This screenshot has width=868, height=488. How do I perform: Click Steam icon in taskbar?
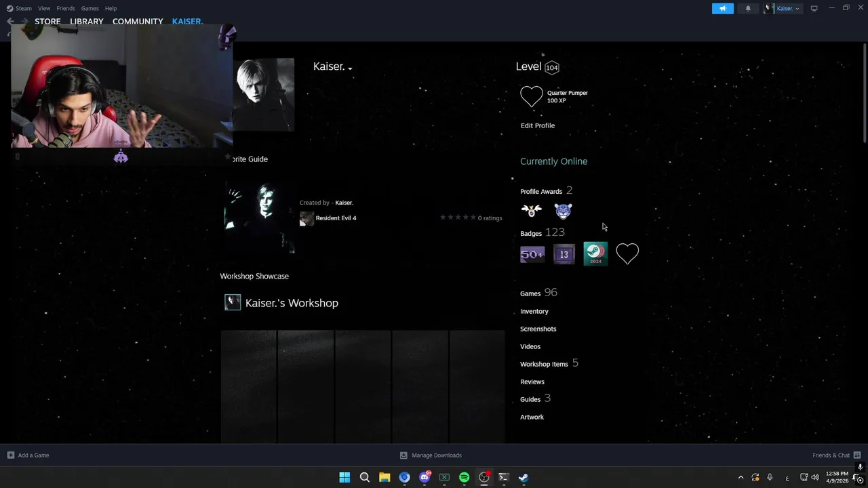[x=524, y=477]
